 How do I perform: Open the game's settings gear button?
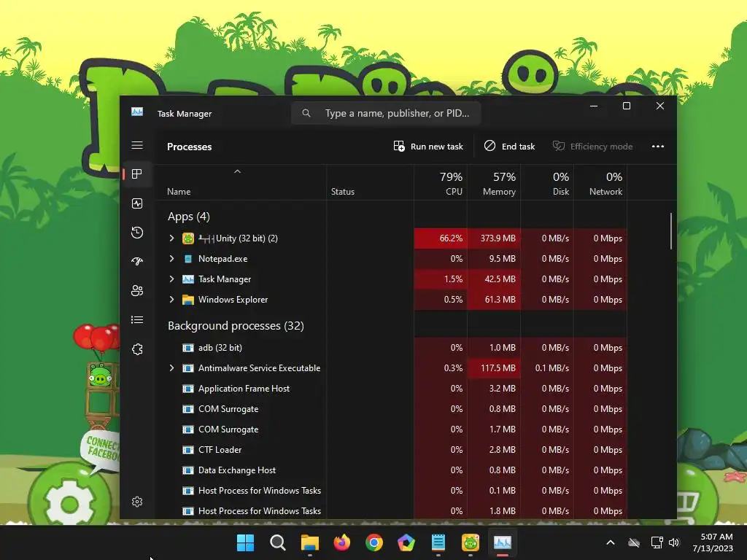(69, 503)
